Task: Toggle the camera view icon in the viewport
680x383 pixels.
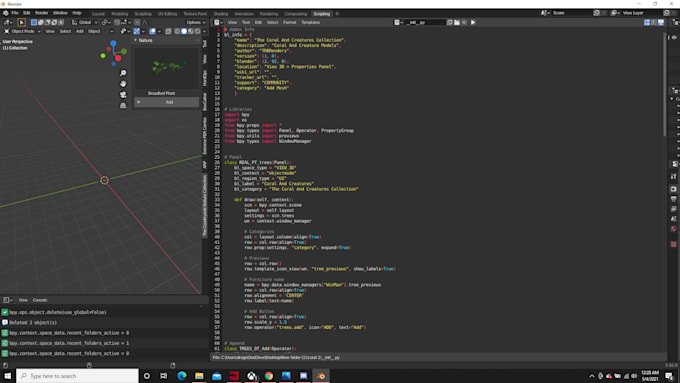Action: point(123,95)
